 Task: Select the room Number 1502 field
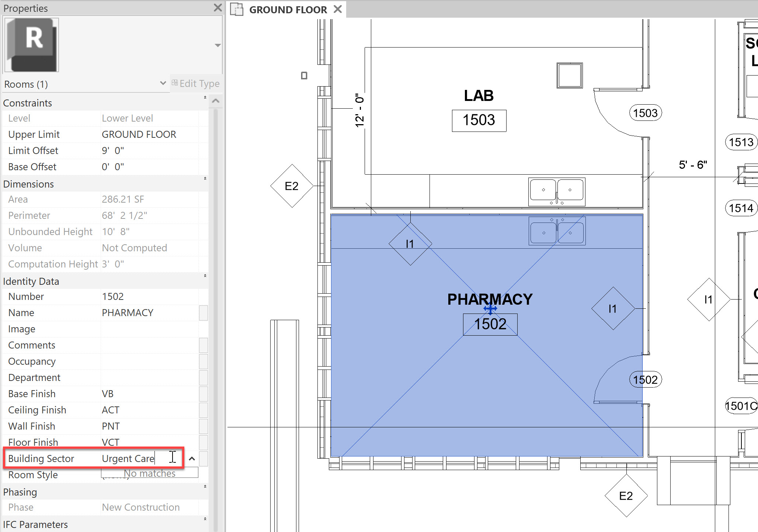click(149, 297)
